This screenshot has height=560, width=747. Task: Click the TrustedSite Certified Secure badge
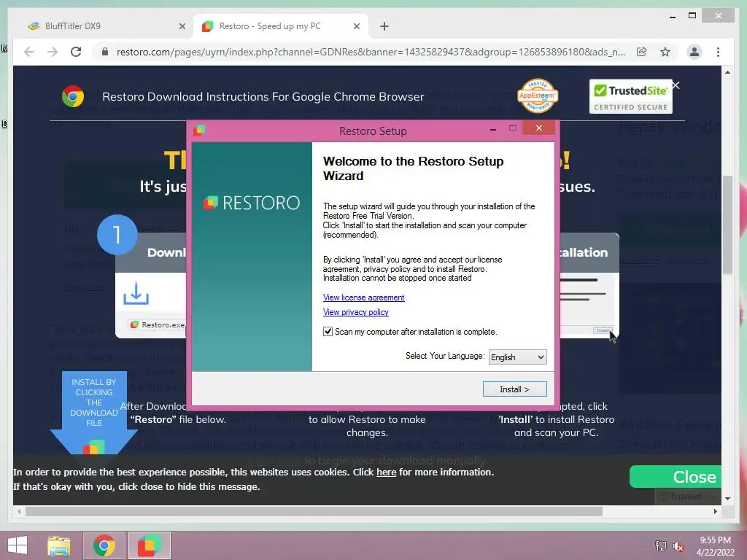pos(631,96)
